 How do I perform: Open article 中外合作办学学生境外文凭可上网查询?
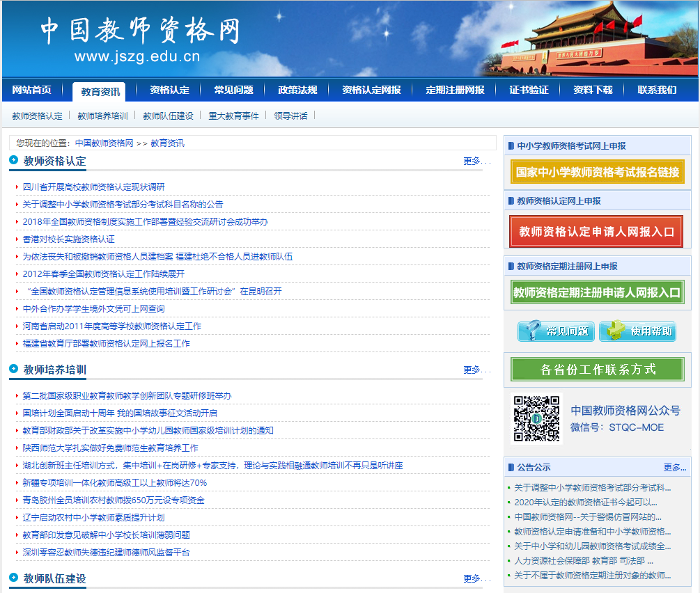94,309
